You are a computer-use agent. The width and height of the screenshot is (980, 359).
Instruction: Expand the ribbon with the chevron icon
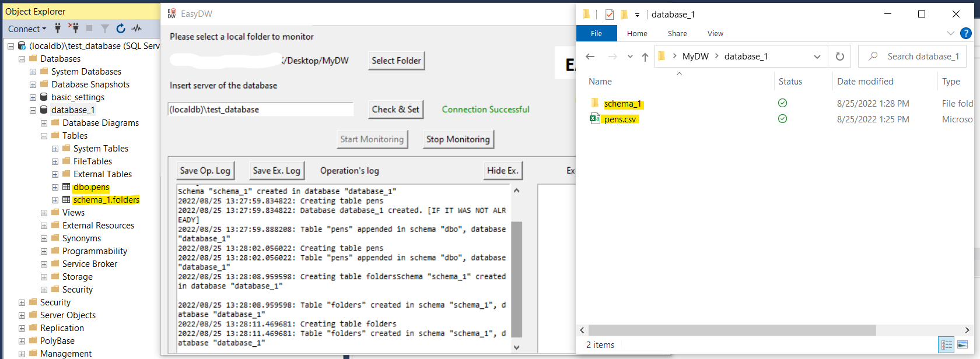point(951,33)
